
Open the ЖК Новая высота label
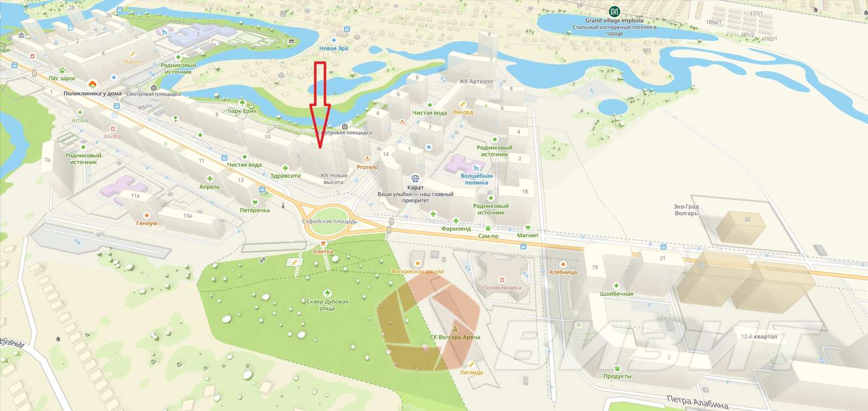(334, 179)
